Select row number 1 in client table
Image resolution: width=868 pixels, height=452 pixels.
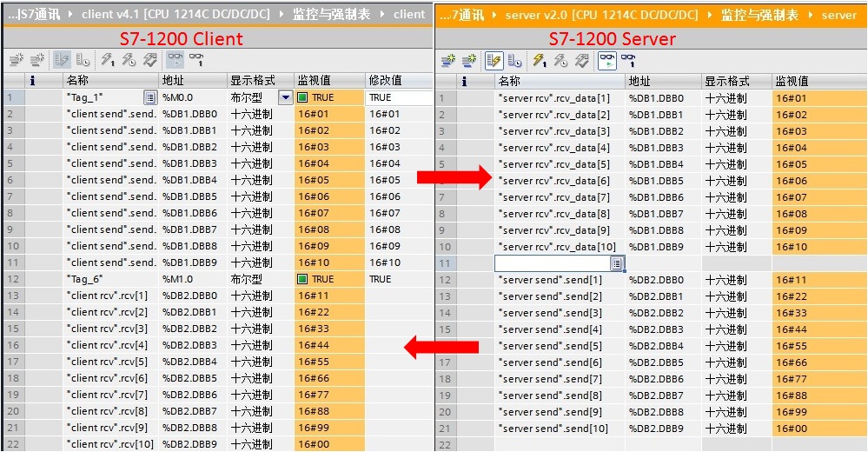[x=14, y=97]
